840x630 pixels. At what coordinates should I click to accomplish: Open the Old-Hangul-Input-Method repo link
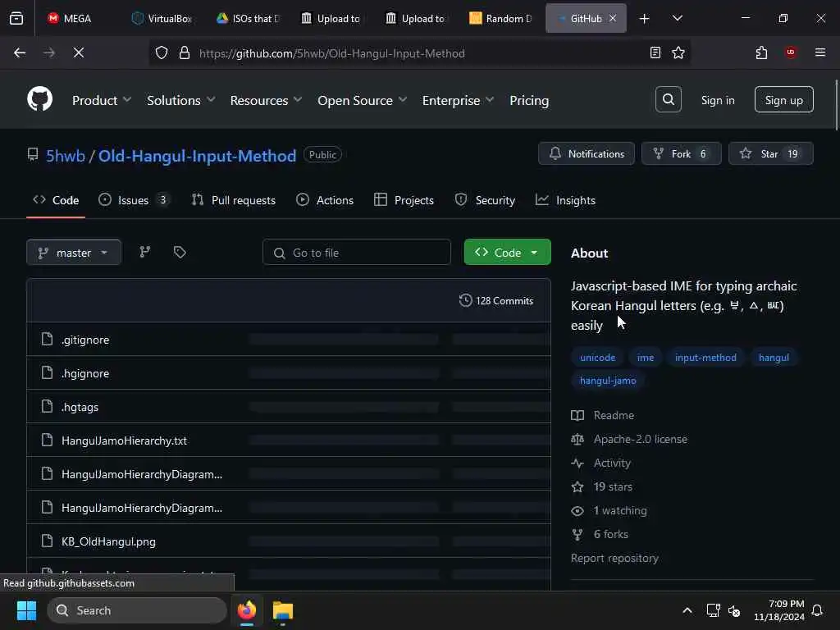[x=197, y=155]
